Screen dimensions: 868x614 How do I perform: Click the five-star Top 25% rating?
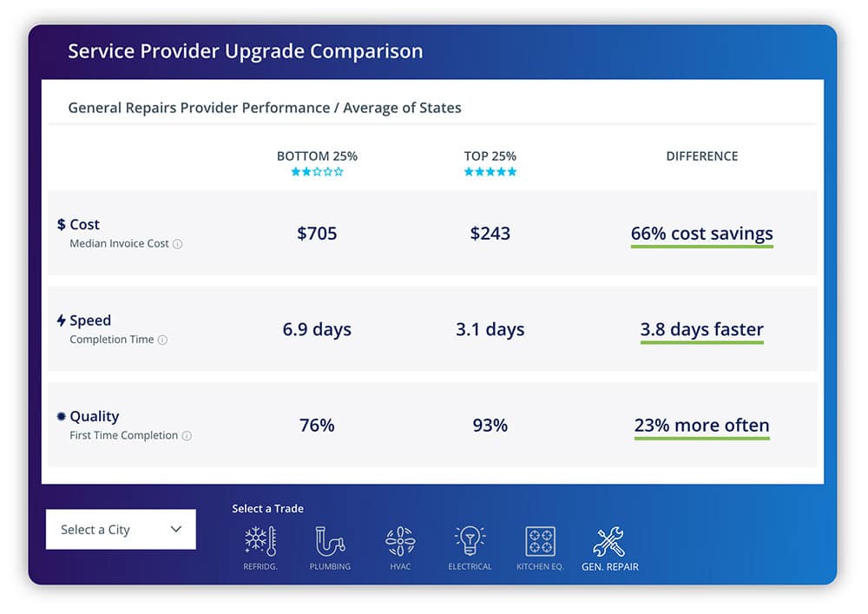pos(490,171)
